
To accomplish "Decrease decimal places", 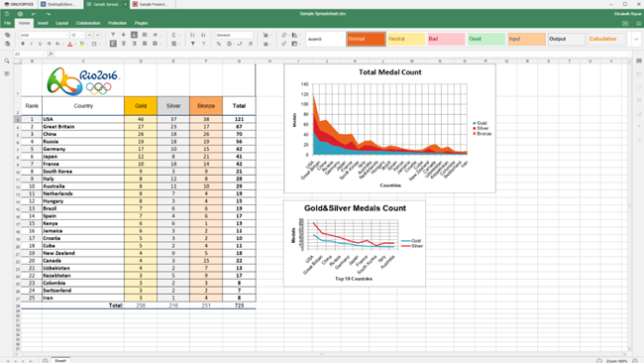I will (x=240, y=44).
